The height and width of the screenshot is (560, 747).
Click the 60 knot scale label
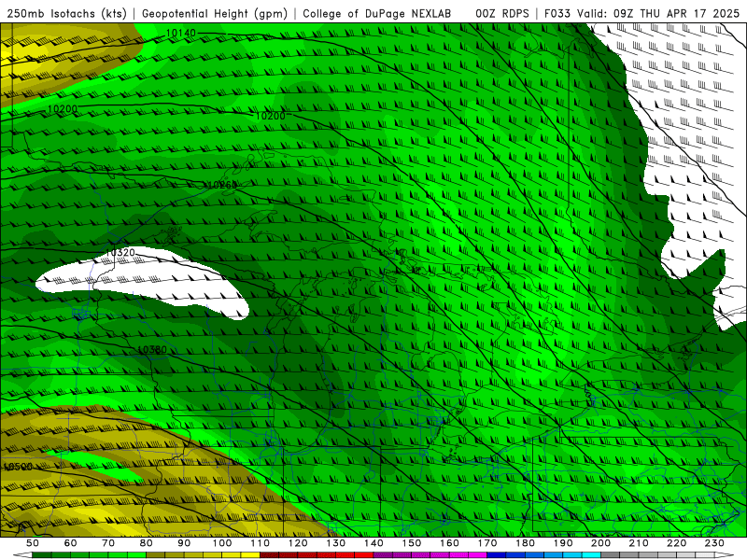point(70,543)
